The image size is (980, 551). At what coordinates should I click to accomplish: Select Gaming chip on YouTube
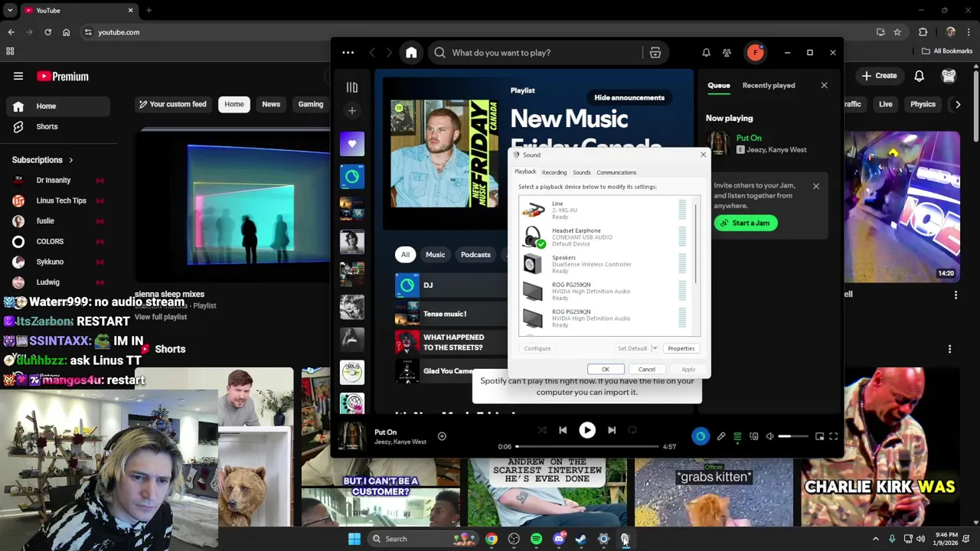tap(310, 104)
